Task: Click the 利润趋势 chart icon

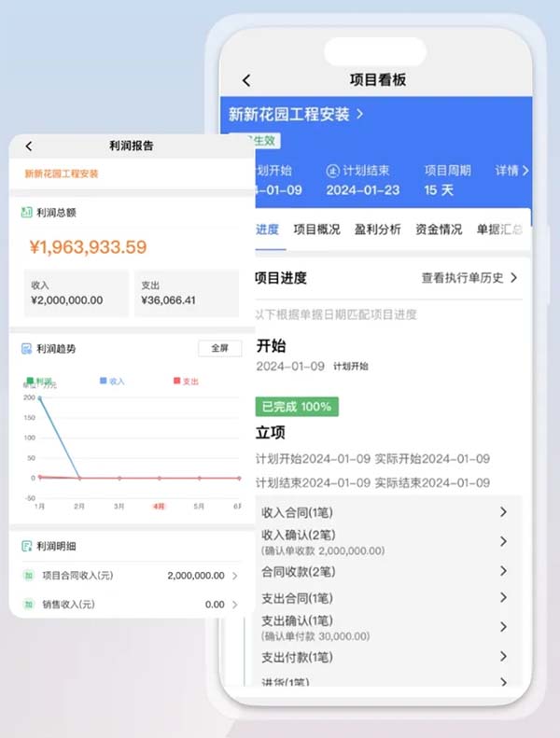Action: [x=27, y=349]
